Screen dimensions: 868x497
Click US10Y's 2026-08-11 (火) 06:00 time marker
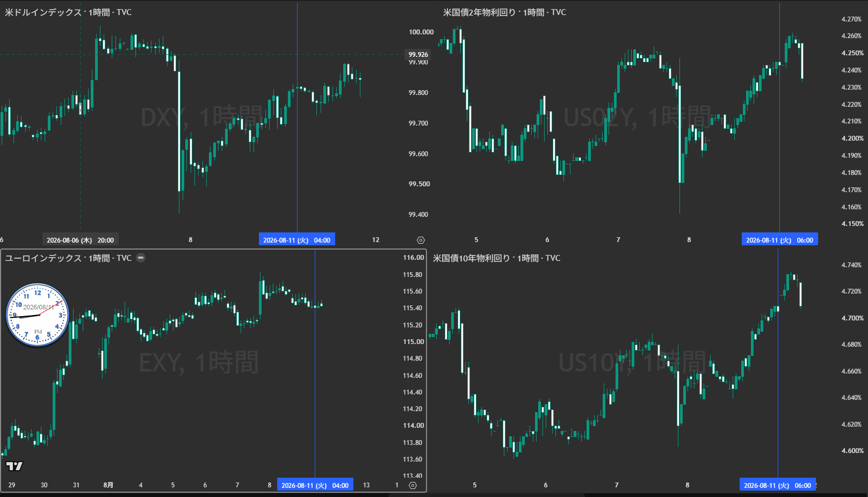pyautogui.click(x=778, y=485)
